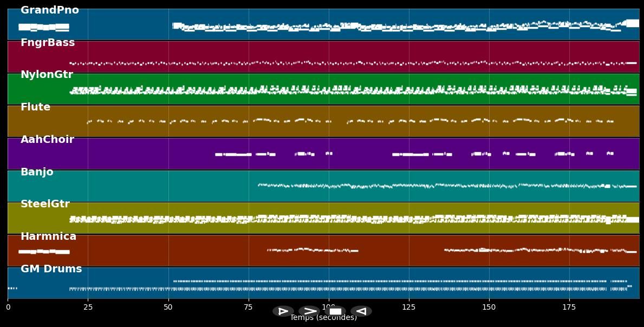Click the 25 second tick on time axis
The height and width of the screenshot is (327, 644).
tap(88, 307)
